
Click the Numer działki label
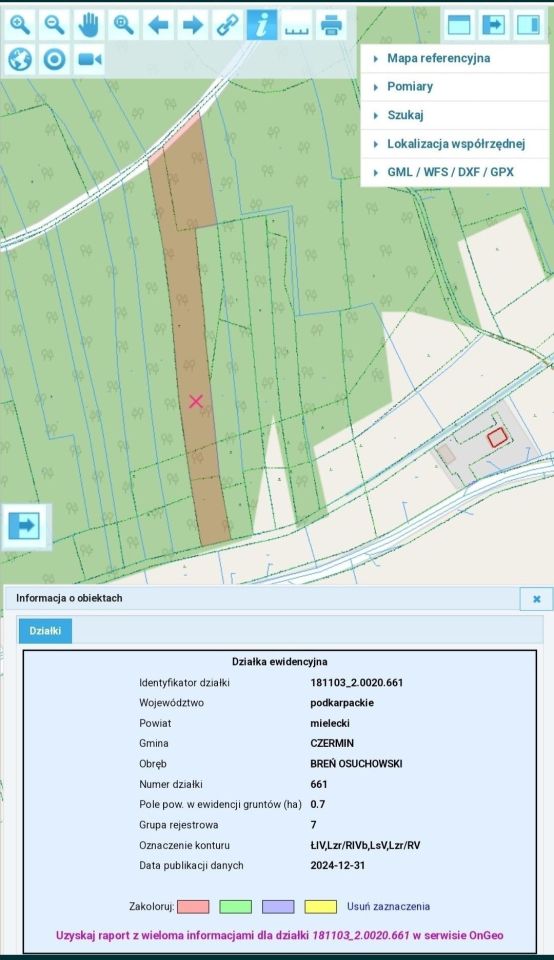click(x=171, y=784)
